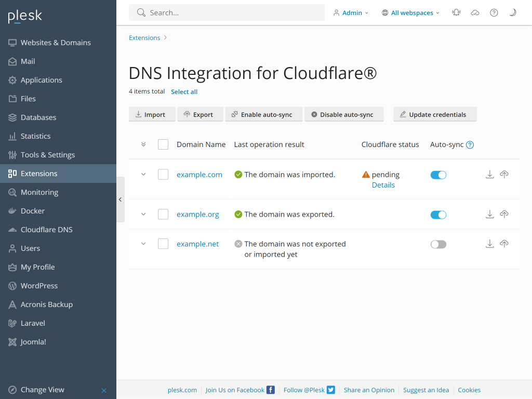This screenshot has height=399, width=532.
Task: Open notifications via the bell icon
Action: point(456,12)
